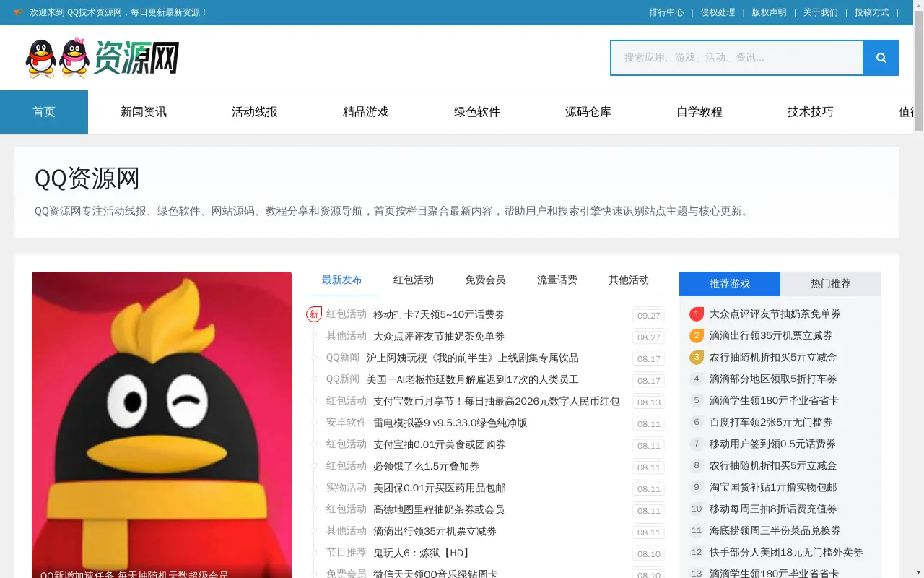Open 必领饿了么1.5元叠加券 article

(427, 467)
